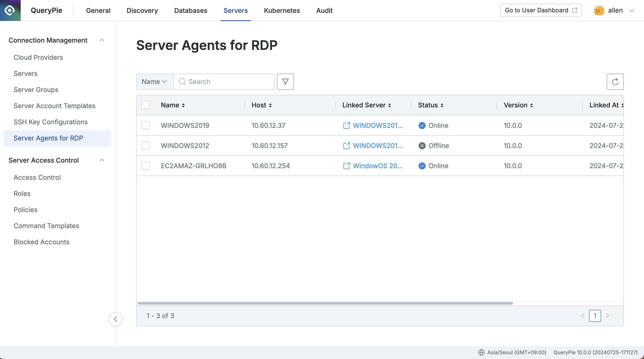Viewport: 644px width, 359px height.
Task: Select Server Agents for RDP sidebar item
Action: 57,138
